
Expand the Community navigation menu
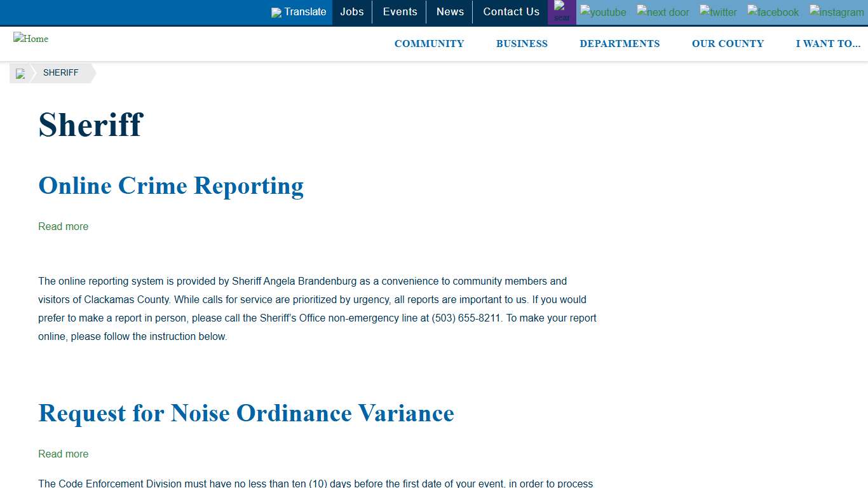(x=429, y=44)
